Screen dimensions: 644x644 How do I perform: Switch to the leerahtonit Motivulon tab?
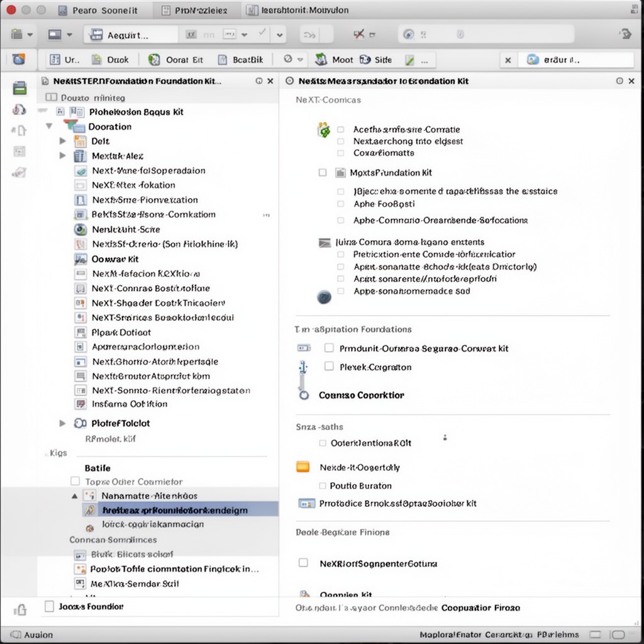click(x=297, y=10)
